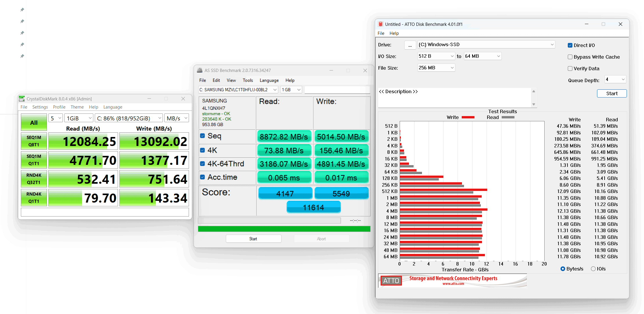Uncheck the 4K test checkbox in AS SSD

click(x=203, y=150)
